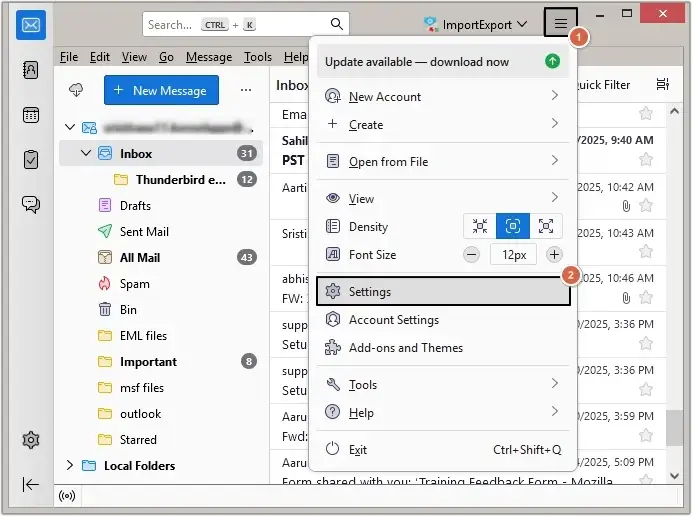Screen dimensions: 693x517
Task: Compose with New Message button
Action: (161, 90)
